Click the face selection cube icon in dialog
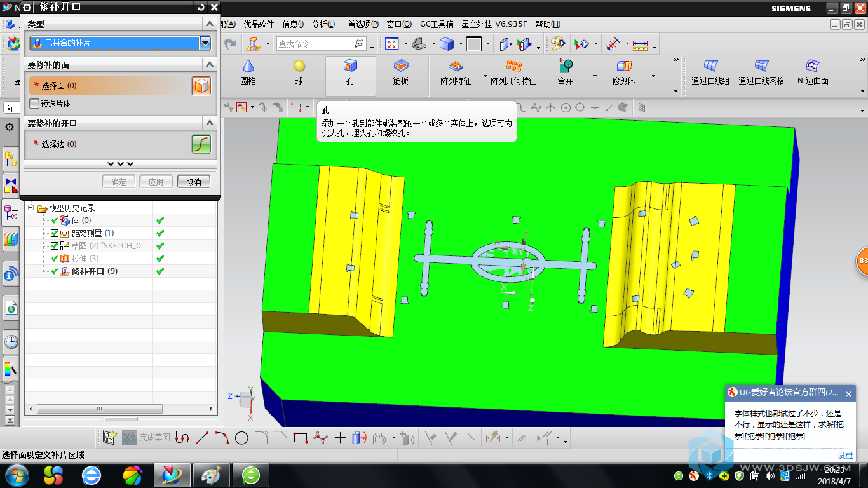Image resolution: width=868 pixels, height=488 pixels. pyautogui.click(x=201, y=86)
